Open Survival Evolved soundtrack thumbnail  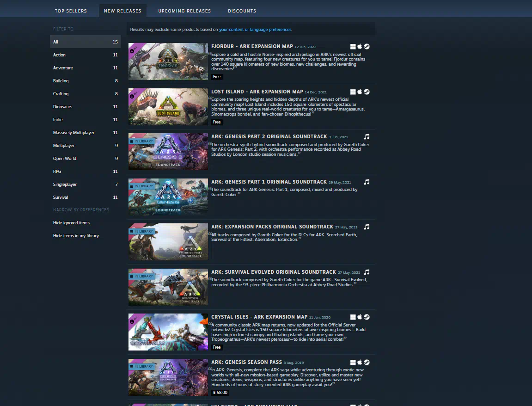coord(168,287)
